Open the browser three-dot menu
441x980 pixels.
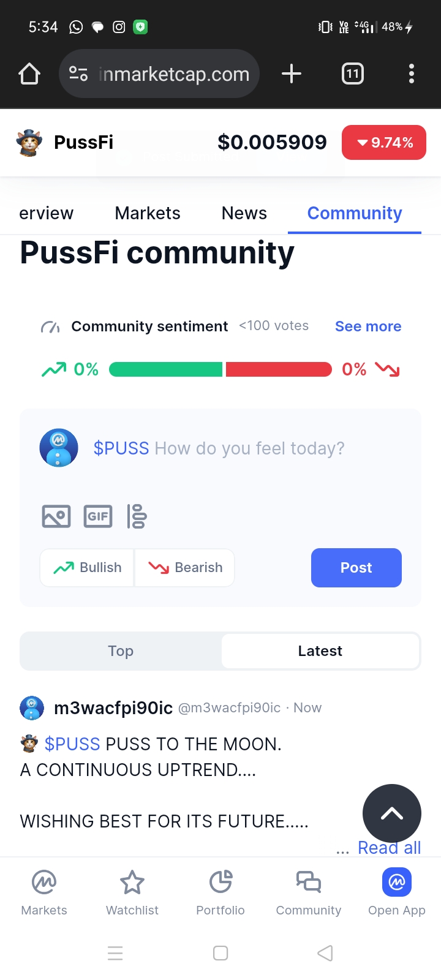[x=412, y=74]
